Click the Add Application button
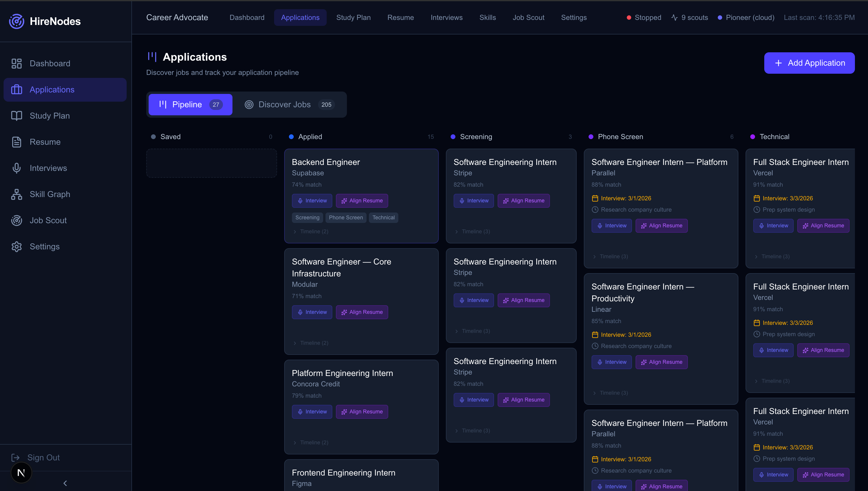Image resolution: width=868 pixels, height=491 pixels. 809,63
